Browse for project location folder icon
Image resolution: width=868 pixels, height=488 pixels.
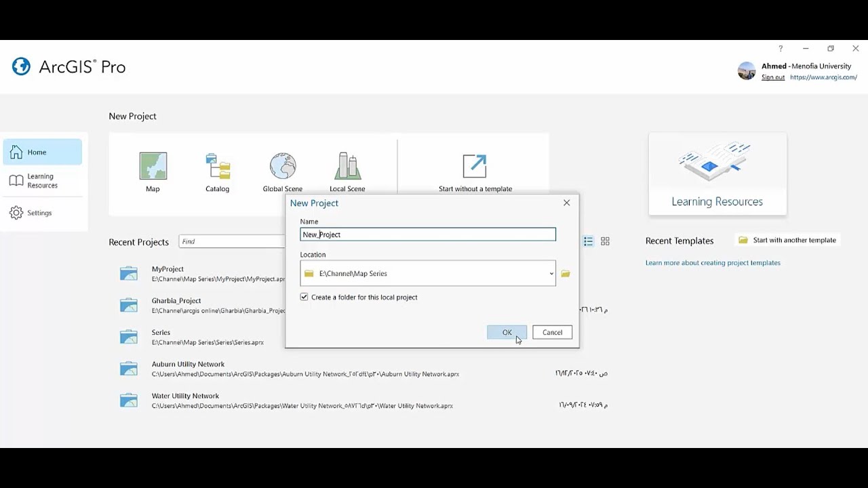pos(566,274)
